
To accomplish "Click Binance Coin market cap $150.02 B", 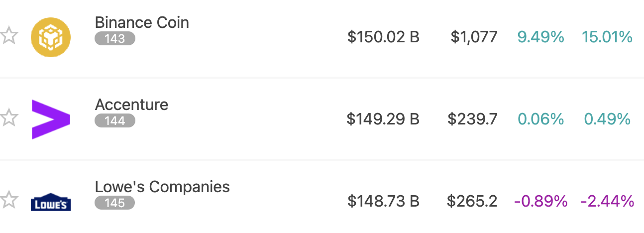I will click(x=383, y=37).
